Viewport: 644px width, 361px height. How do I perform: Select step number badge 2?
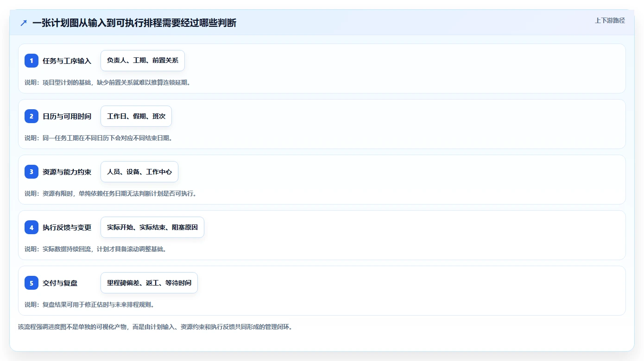[32, 116]
